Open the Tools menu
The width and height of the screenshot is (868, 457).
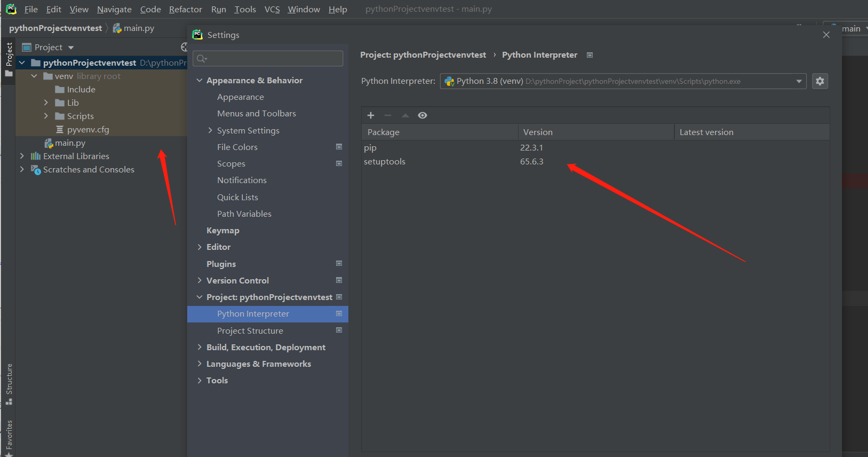click(x=245, y=10)
